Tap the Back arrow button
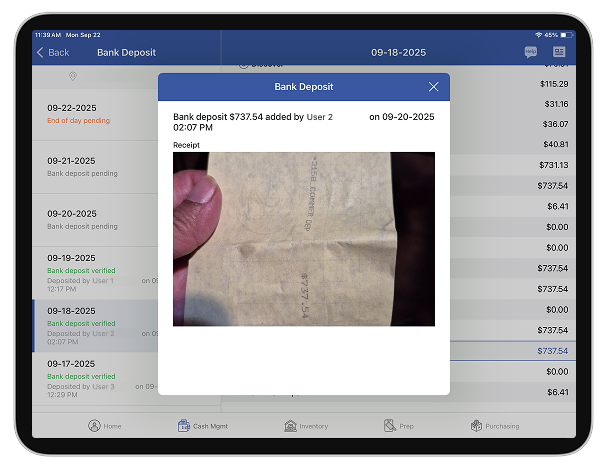 click(x=53, y=52)
